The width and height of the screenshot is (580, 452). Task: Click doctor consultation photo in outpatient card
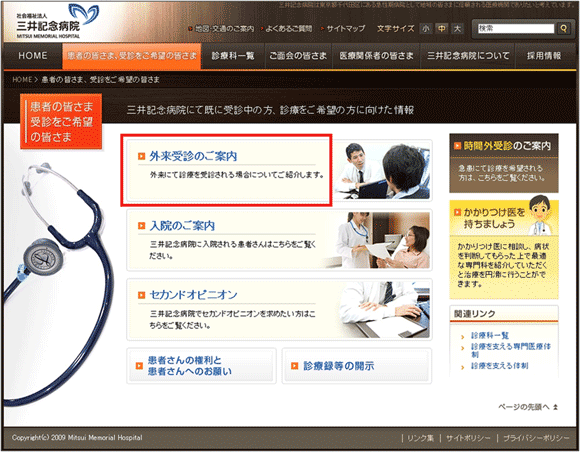coord(382,171)
